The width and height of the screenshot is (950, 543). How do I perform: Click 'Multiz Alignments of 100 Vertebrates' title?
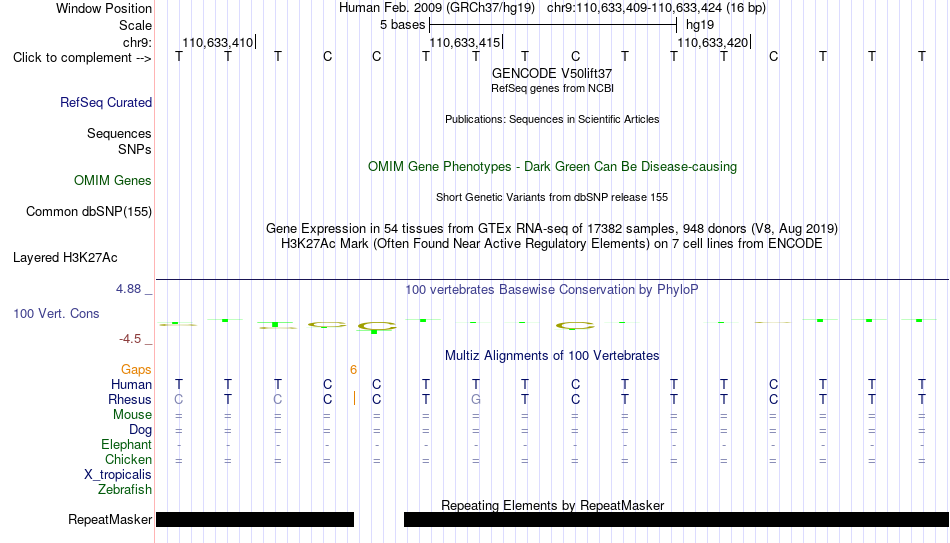click(552, 356)
